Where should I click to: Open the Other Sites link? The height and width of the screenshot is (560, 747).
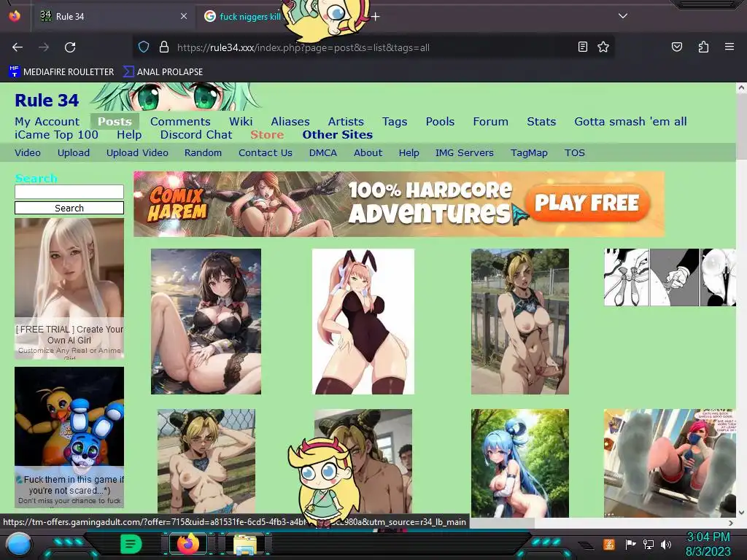coord(337,135)
